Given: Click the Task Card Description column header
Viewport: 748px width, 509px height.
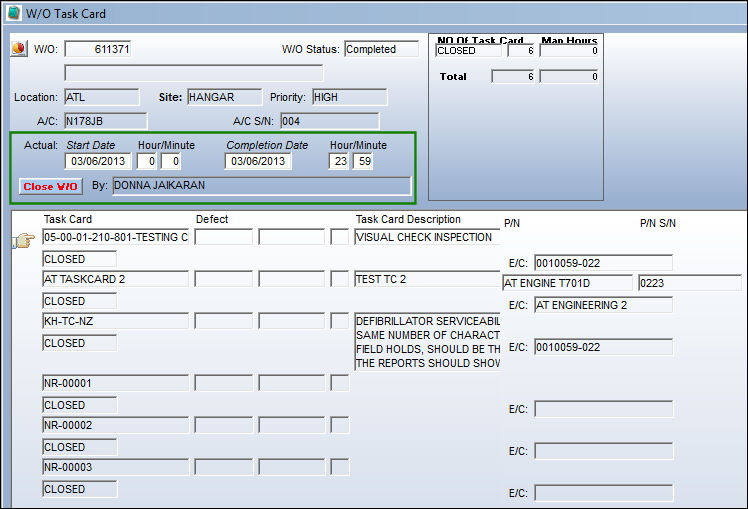Looking at the screenshot, I should click(x=408, y=219).
